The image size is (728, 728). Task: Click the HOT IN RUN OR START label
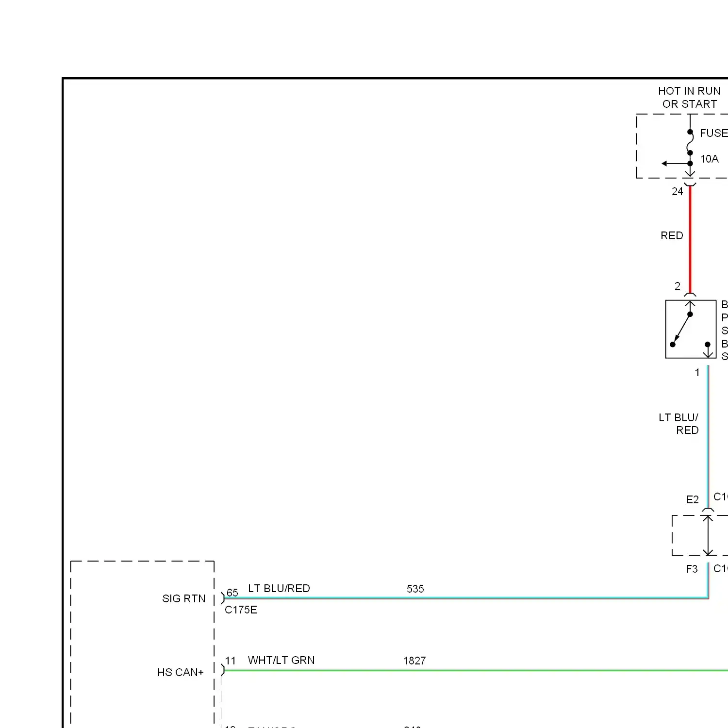[x=689, y=98]
